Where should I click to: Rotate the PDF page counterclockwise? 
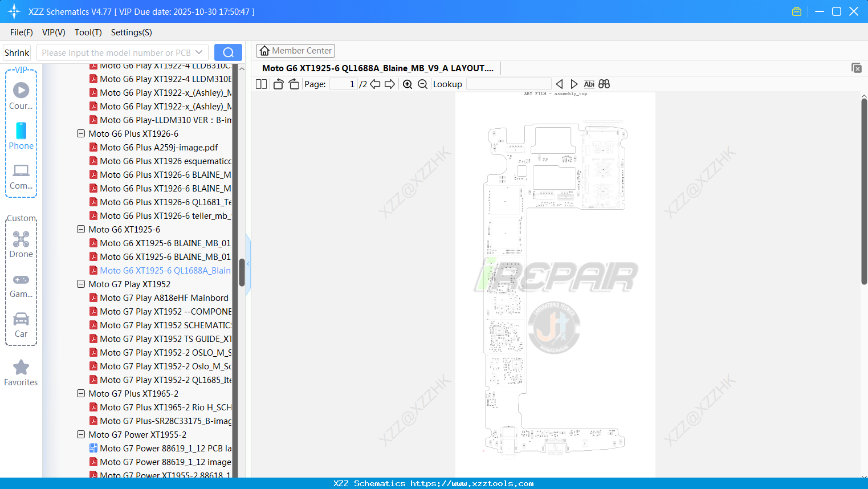pos(278,83)
